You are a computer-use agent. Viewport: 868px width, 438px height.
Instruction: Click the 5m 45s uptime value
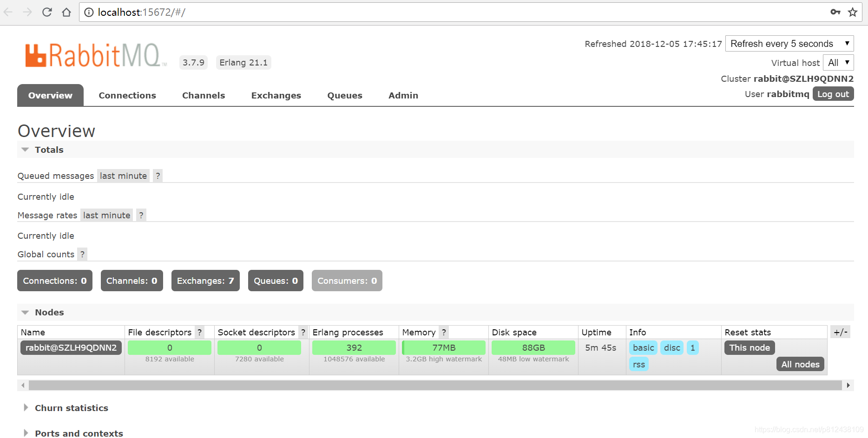click(601, 347)
